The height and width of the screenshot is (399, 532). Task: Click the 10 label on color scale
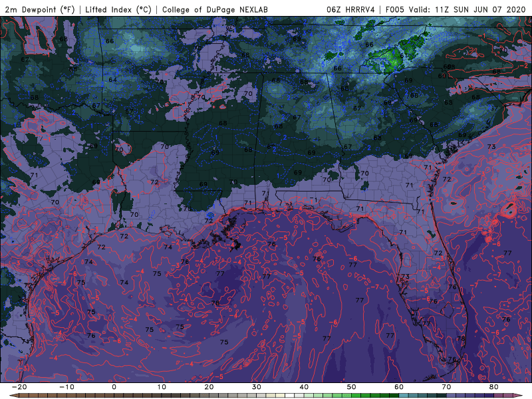click(x=162, y=387)
